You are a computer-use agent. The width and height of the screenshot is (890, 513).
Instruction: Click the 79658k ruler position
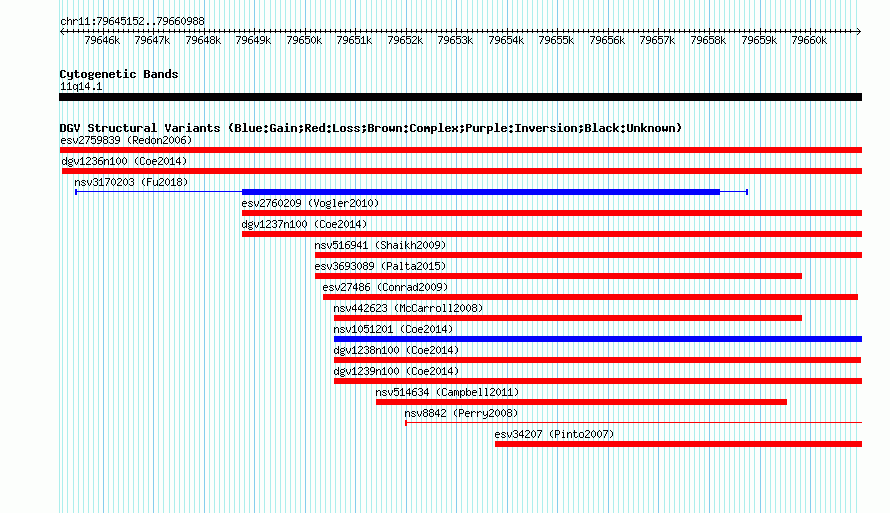pyautogui.click(x=708, y=40)
